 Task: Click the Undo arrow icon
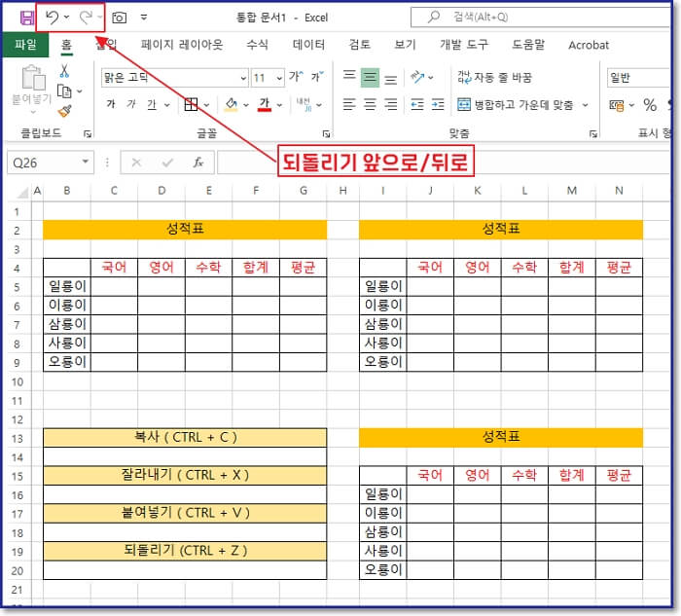[53, 18]
